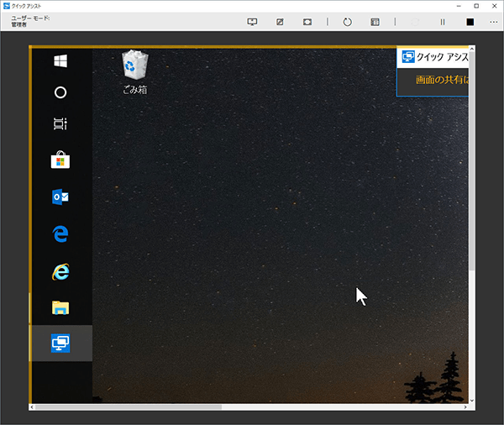Open Task View on remote taskbar
The height and width of the screenshot is (425, 504).
(60, 123)
